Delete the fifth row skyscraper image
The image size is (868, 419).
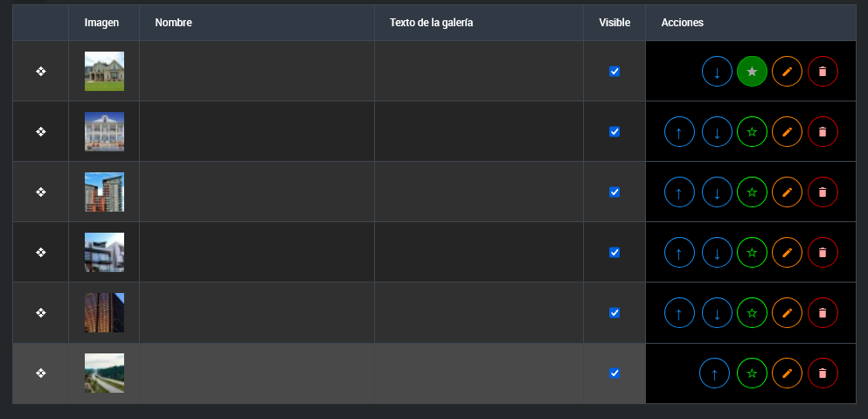click(x=823, y=313)
